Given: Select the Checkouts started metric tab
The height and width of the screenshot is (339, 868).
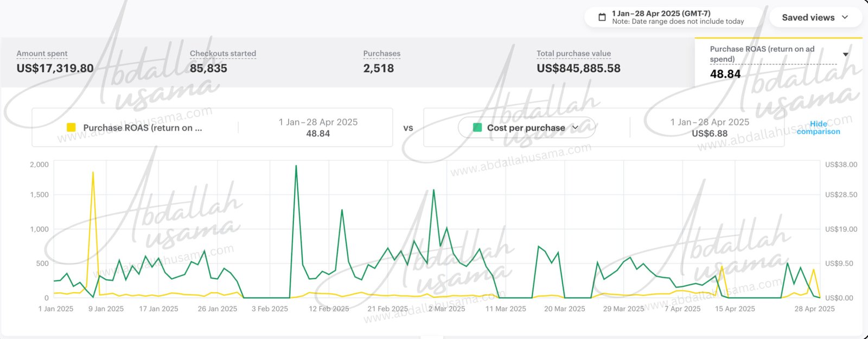Looking at the screenshot, I should (x=222, y=62).
